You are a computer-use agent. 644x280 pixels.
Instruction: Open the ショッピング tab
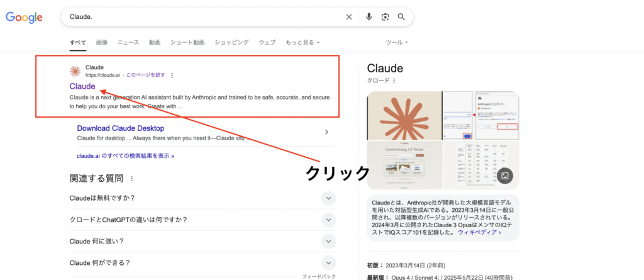click(231, 42)
